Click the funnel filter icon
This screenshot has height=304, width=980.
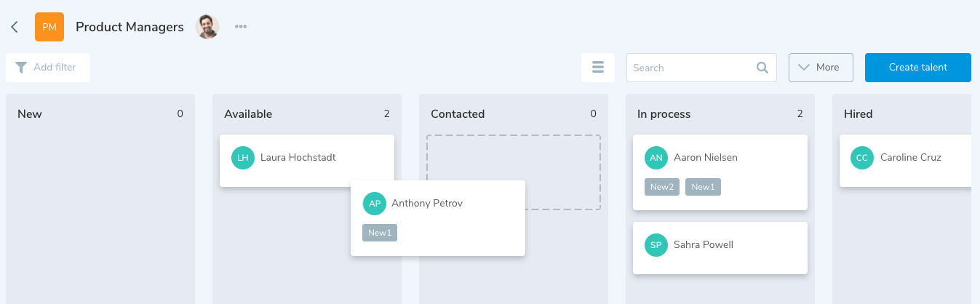[21, 68]
